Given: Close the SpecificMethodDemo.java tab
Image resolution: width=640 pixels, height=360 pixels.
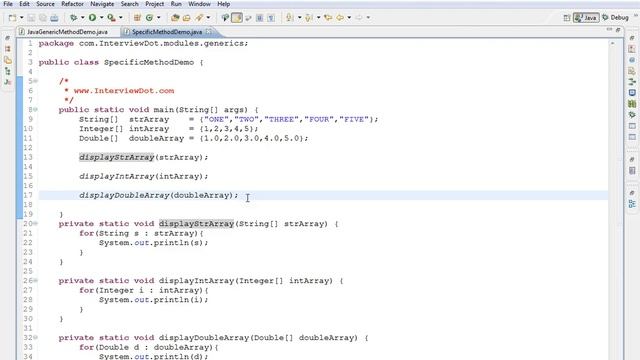Looking at the screenshot, I should click(x=209, y=31).
